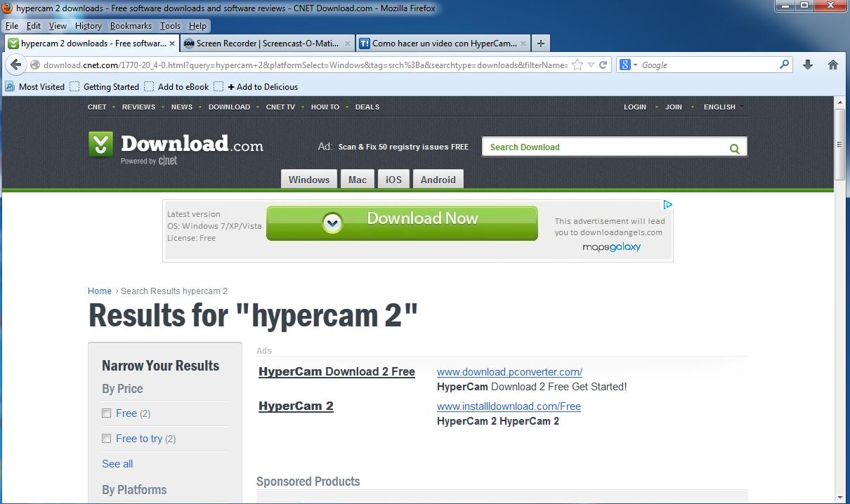The height and width of the screenshot is (504, 850).
Task: Toggle Most Visited in the bookmarks bar
Action: (x=42, y=87)
